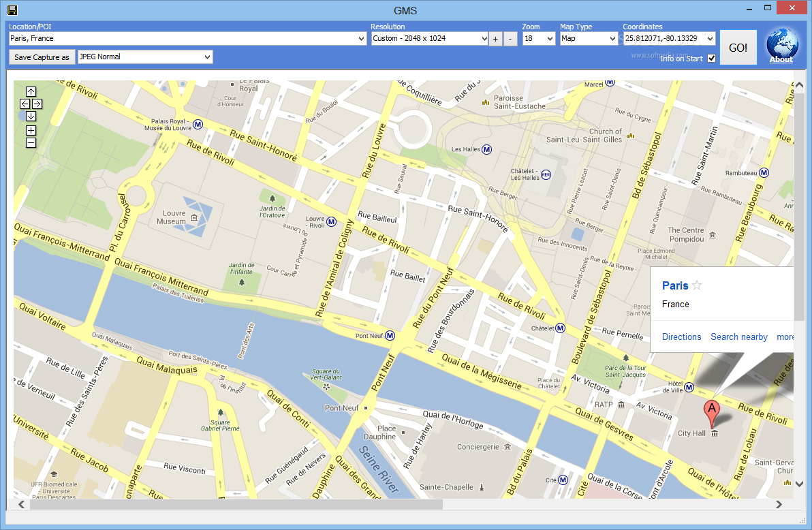The width and height of the screenshot is (812, 530).
Task: Open the About link
Action: click(781, 59)
